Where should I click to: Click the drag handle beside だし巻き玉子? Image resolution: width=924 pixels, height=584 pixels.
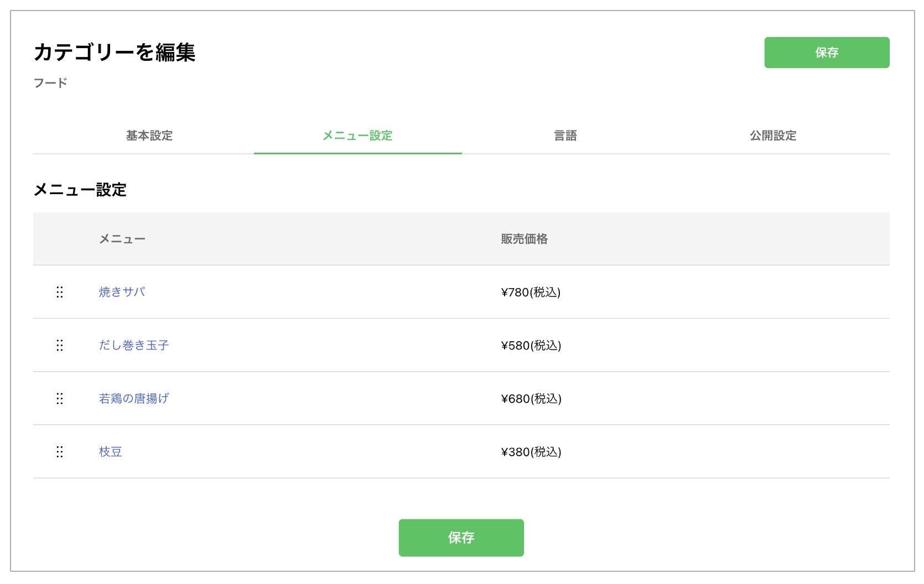tap(60, 346)
